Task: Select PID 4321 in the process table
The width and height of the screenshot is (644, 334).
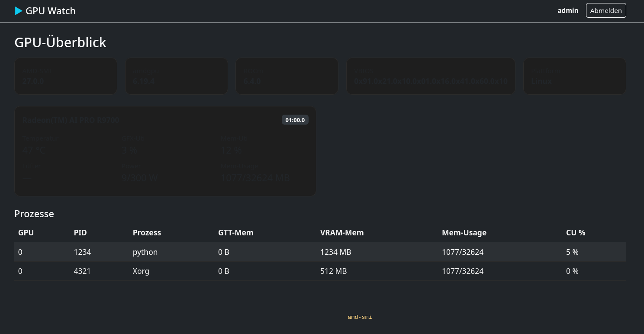Action: [82, 271]
